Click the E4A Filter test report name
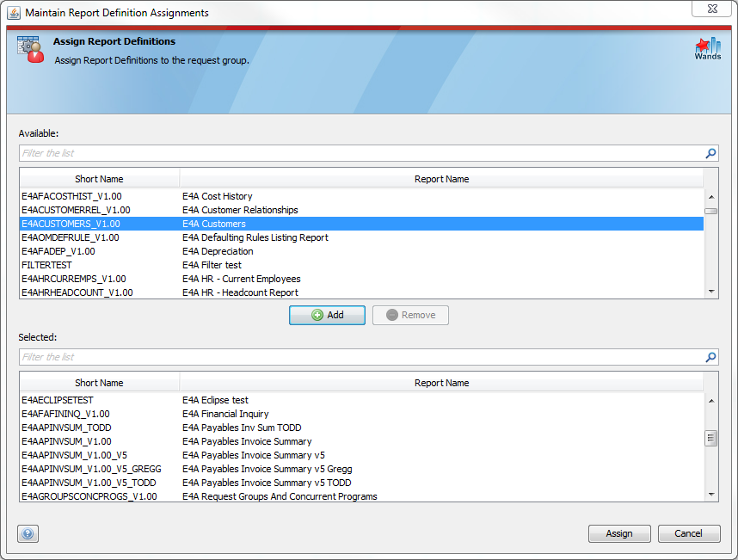Image resolution: width=738 pixels, height=560 pixels. pyautogui.click(x=212, y=265)
